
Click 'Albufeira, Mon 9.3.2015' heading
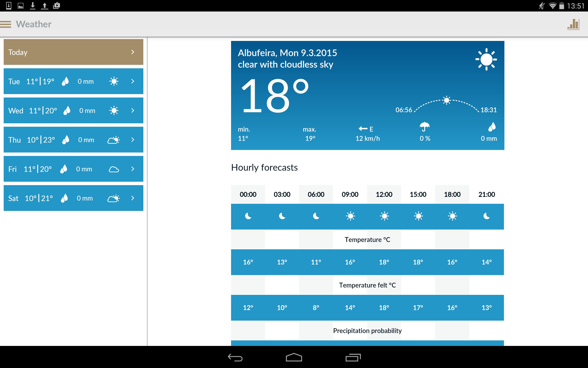[287, 53]
